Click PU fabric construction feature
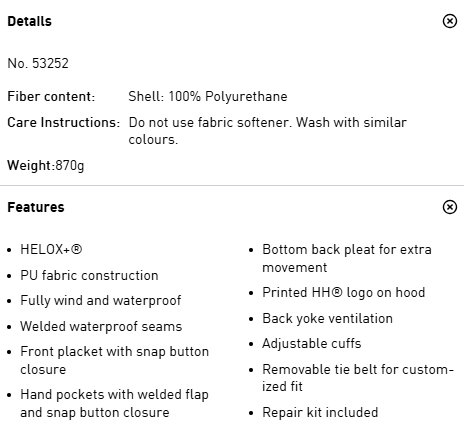Screen dimensions: 464x433 pyautogui.click(x=89, y=275)
